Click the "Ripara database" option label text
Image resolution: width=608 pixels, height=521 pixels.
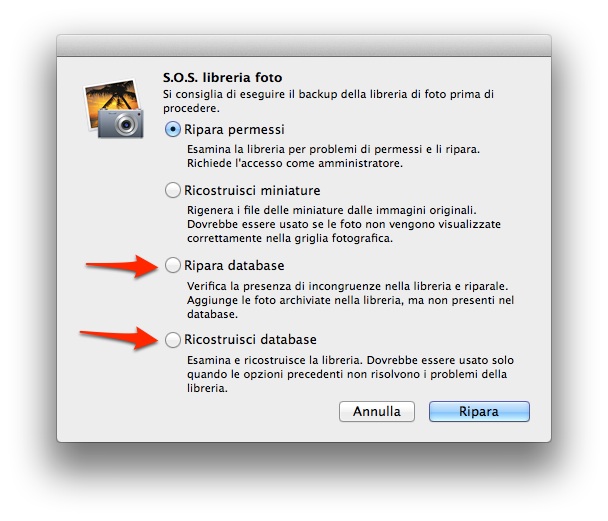pos(234,266)
